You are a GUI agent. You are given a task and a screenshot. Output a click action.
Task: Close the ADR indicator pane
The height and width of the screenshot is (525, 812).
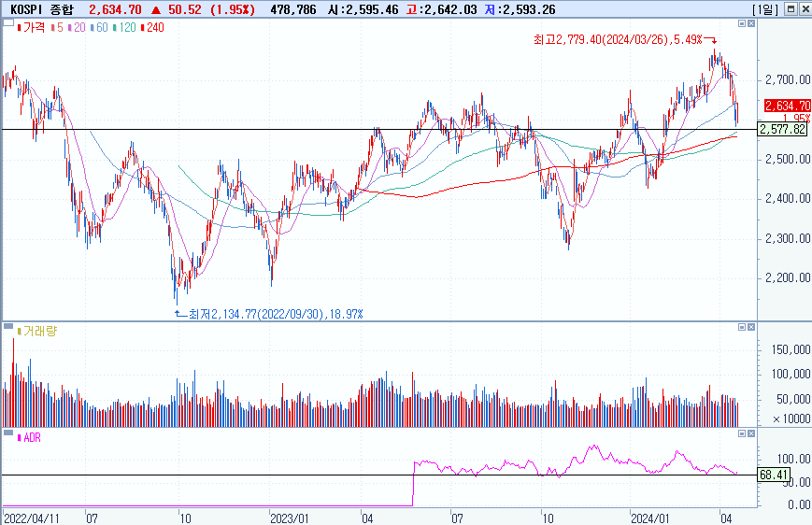tap(751, 433)
